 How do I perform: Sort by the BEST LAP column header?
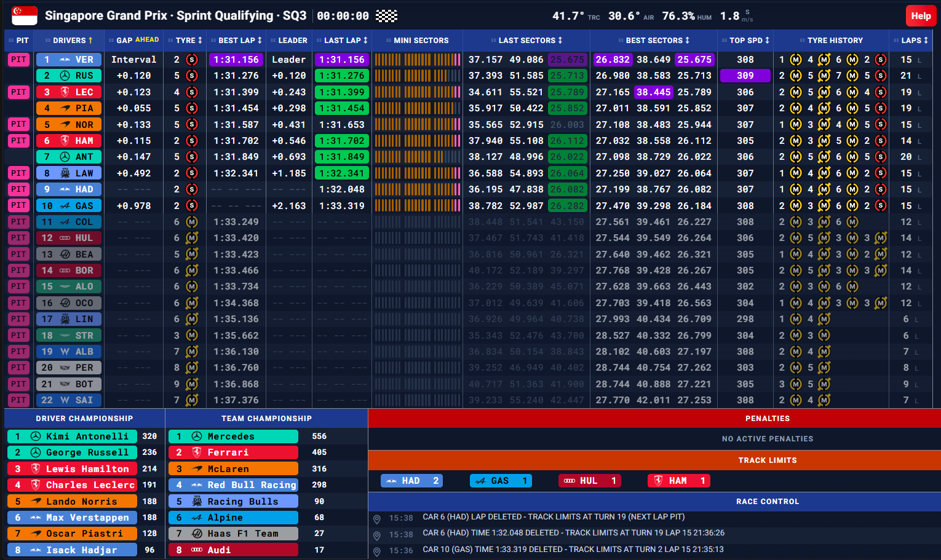point(237,41)
